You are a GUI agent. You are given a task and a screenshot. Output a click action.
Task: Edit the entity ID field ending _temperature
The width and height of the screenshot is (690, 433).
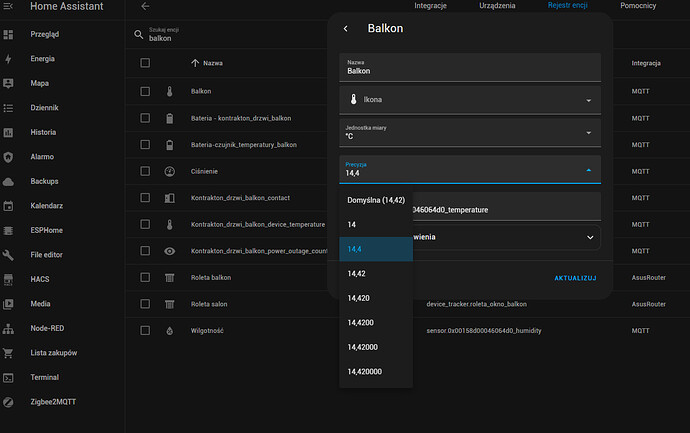(506, 206)
